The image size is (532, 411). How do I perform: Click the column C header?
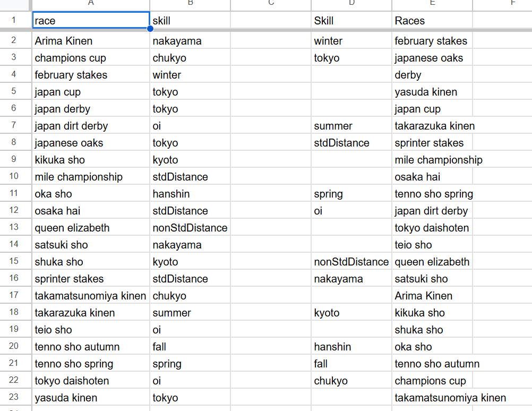[x=271, y=5]
